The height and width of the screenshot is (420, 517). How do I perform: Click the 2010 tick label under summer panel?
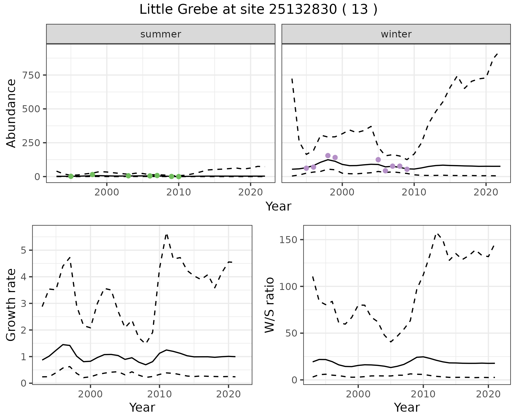[178, 192]
